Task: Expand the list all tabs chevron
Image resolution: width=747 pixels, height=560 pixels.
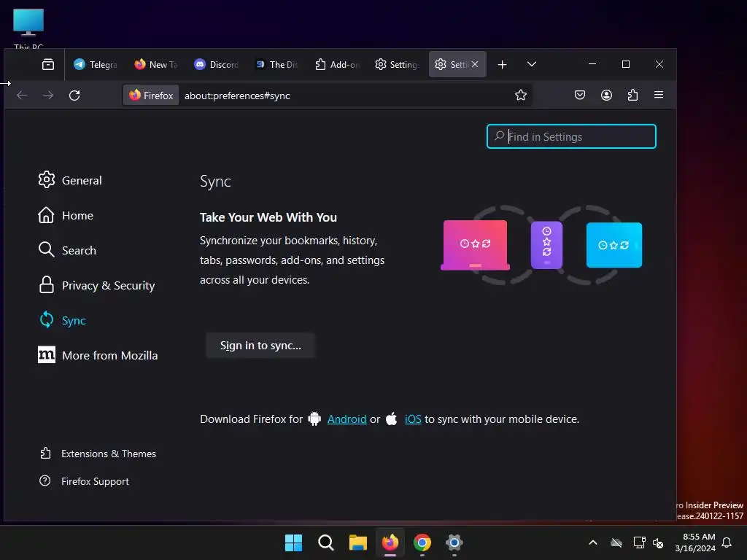Action: click(x=532, y=64)
